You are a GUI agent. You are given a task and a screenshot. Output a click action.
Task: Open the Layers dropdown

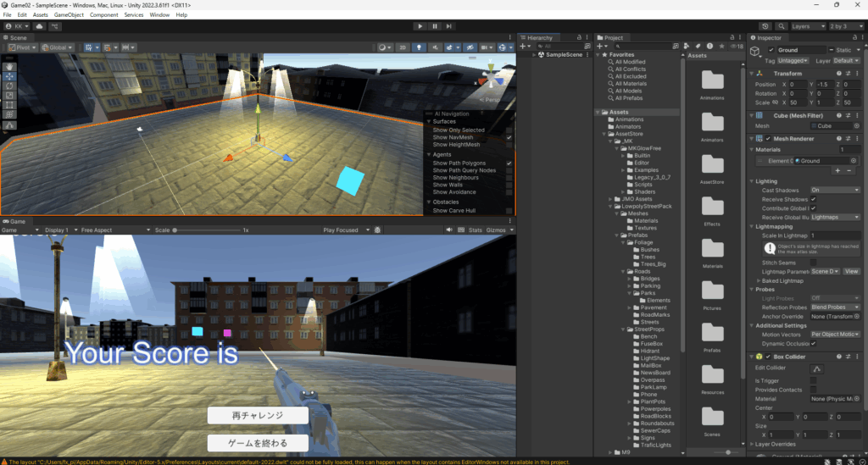pyautogui.click(x=809, y=26)
